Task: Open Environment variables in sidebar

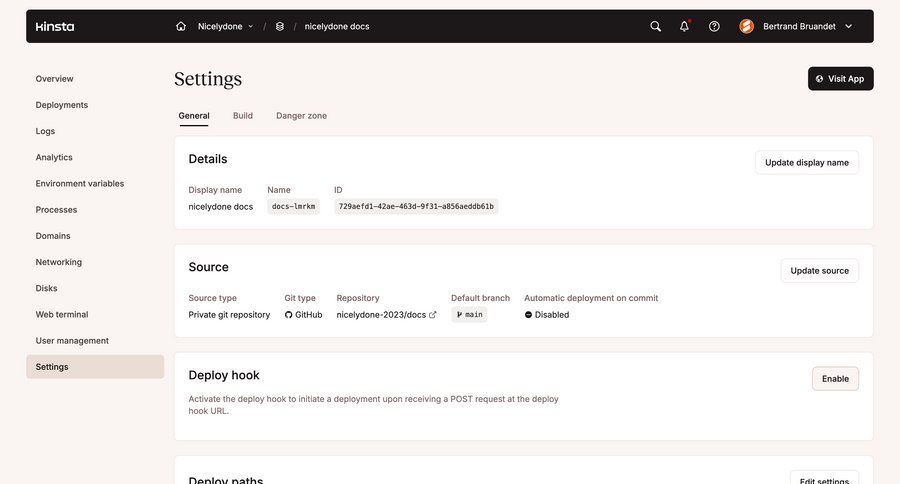Action: 80,184
